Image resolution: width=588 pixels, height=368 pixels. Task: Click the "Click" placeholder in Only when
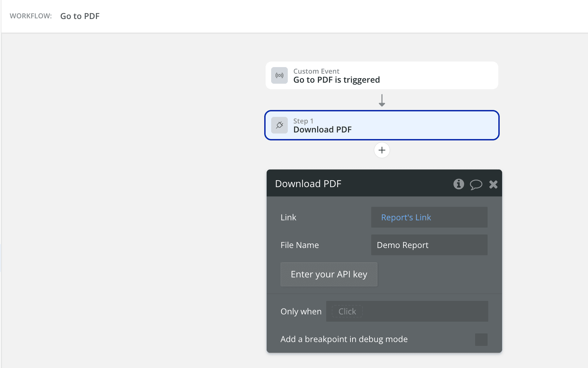(x=347, y=311)
